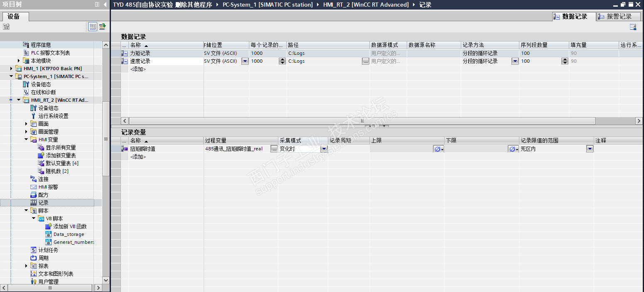Select the 速度记录 name cell
The height and width of the screenshot is (292, 644).
pos(166,61)
